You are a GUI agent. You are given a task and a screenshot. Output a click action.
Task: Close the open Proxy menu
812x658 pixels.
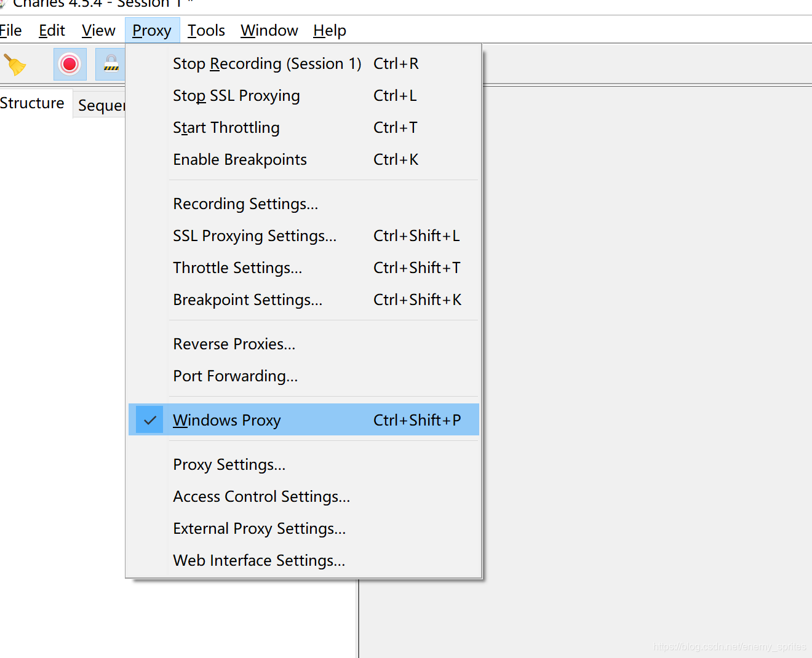coord(152,31)
